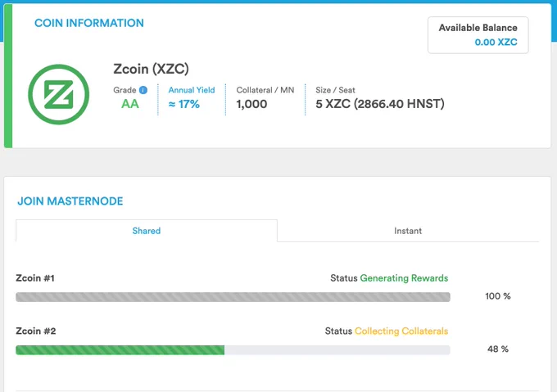The image size is (557, 392).
Task: Click the Zcoin #2 progress bar
Action: coord(233,350)
